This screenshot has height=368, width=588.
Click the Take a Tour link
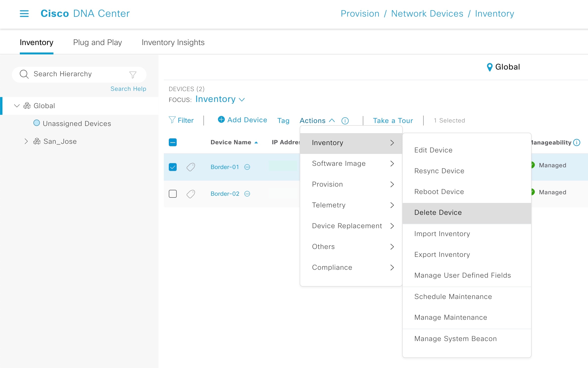click(x=393, y=121)
